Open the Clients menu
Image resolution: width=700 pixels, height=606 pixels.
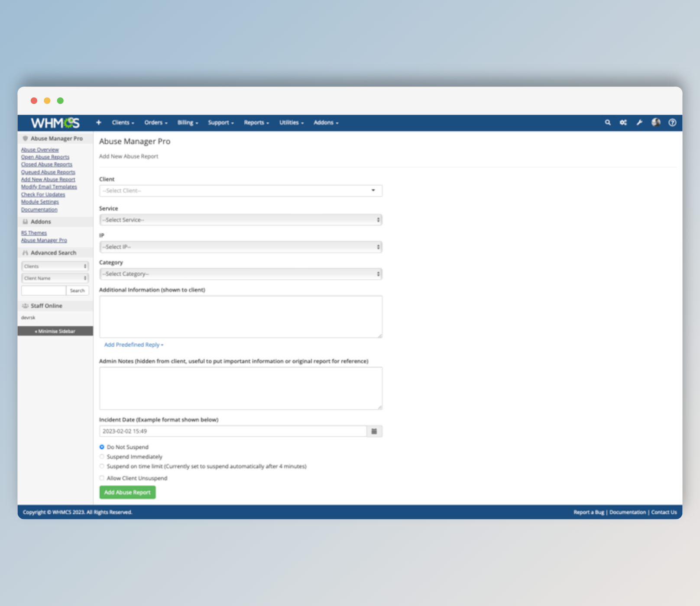pos(123,122)
